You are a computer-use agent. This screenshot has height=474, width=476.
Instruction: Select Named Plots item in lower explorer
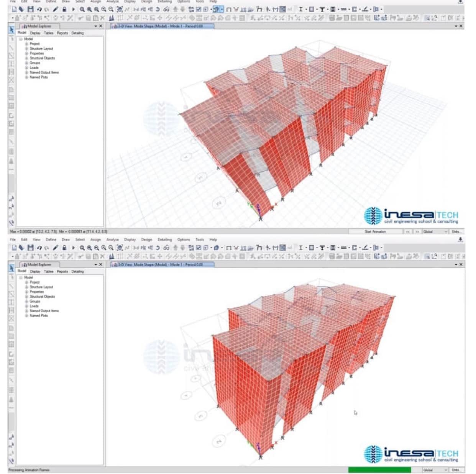coord(39,316)
